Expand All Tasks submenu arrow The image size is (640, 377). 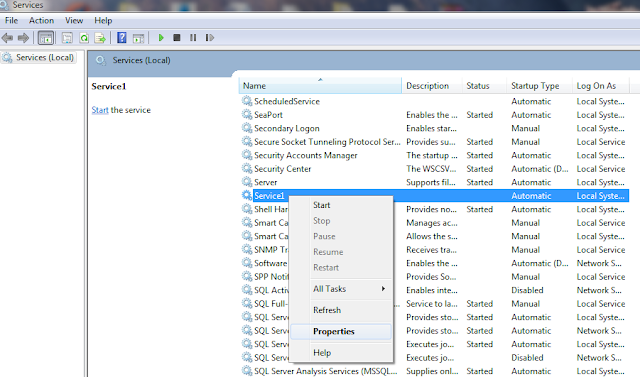383,289
